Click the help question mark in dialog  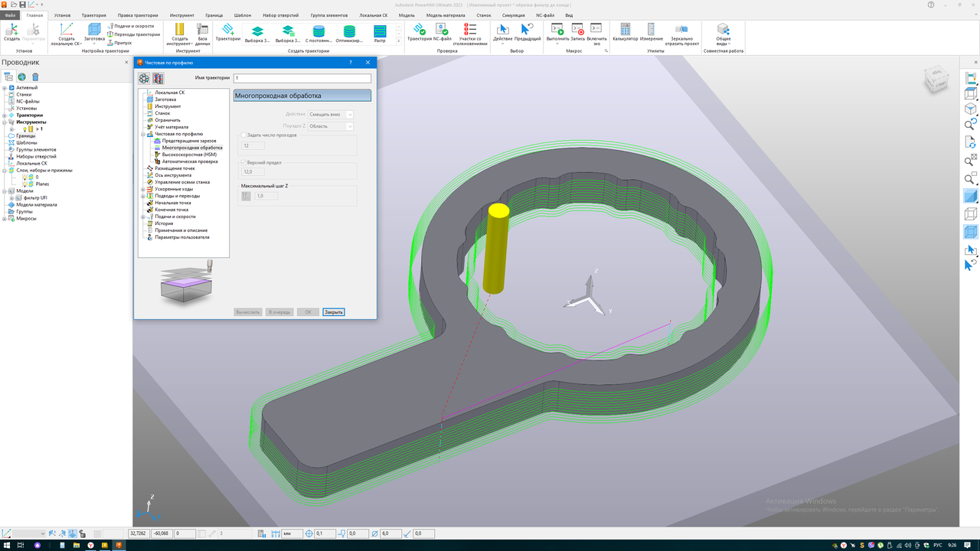351,63
